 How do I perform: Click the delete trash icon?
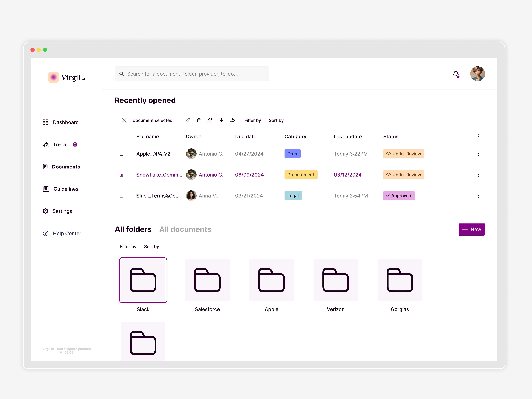click(199, 120)
